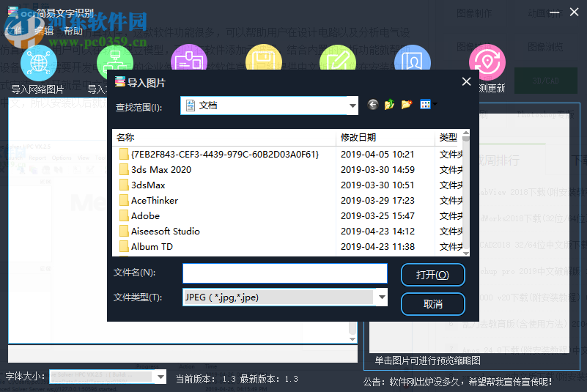Click the AceThinker folder icon
This screenshot has height=392, width=587.
point(124,200)
